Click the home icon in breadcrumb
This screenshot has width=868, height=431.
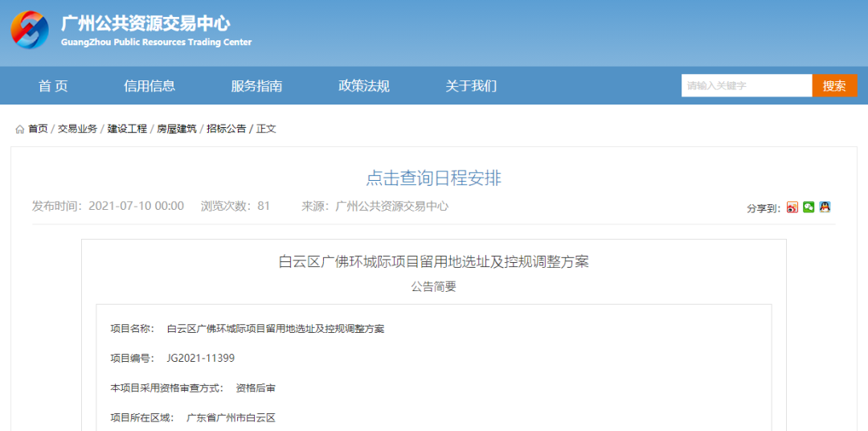pos(19,129)
